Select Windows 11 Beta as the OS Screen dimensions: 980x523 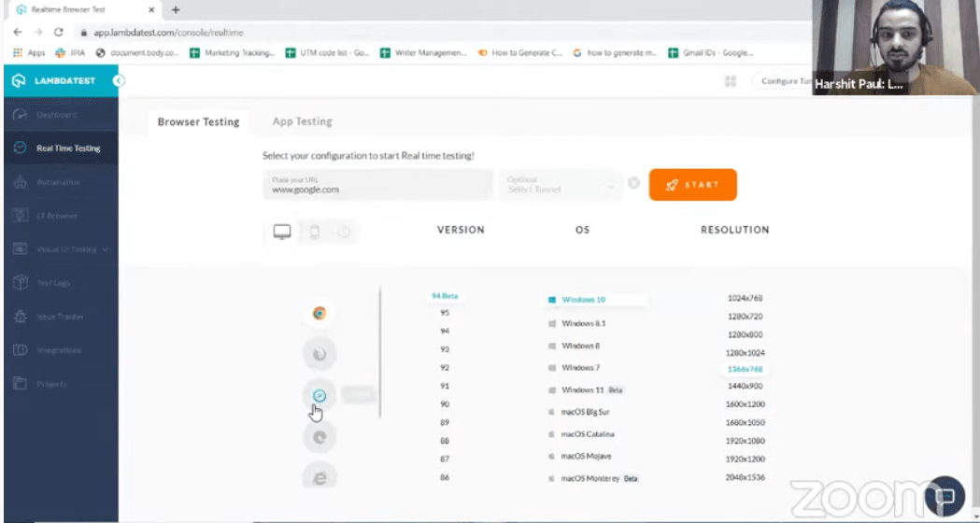pyautogui.click(x=583, y=389)
